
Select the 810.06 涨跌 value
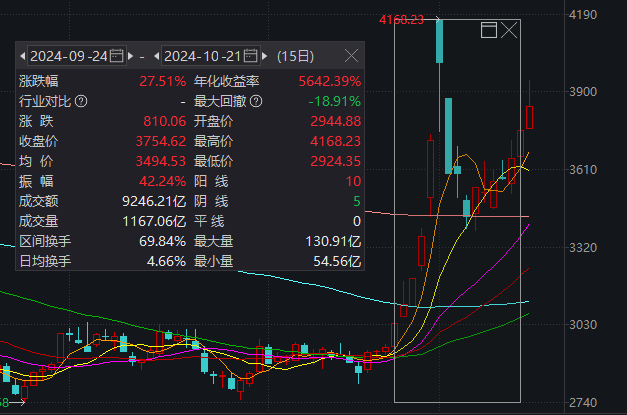click(165, 121)
